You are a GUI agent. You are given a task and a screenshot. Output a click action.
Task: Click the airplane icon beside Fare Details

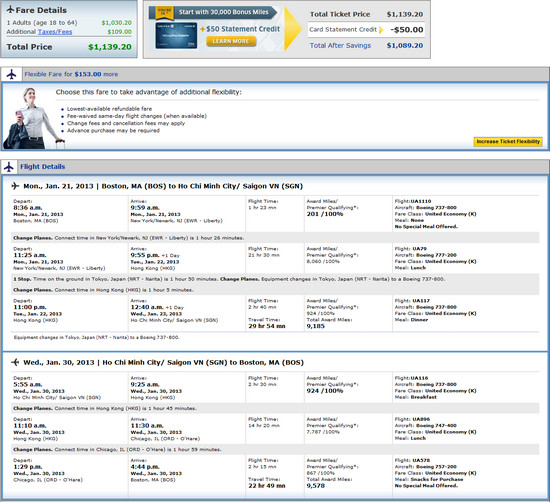tap(11, 9)
